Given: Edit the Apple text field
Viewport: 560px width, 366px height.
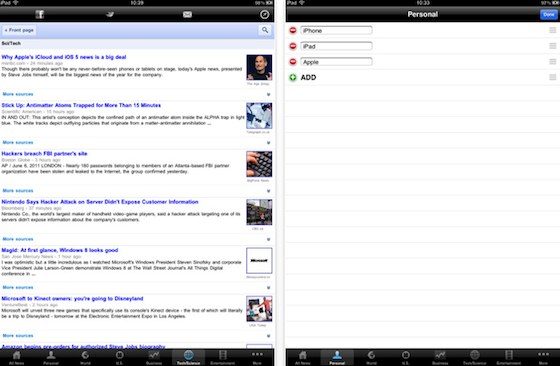Looking at the screenshot, I should click(x=336, y=62).
